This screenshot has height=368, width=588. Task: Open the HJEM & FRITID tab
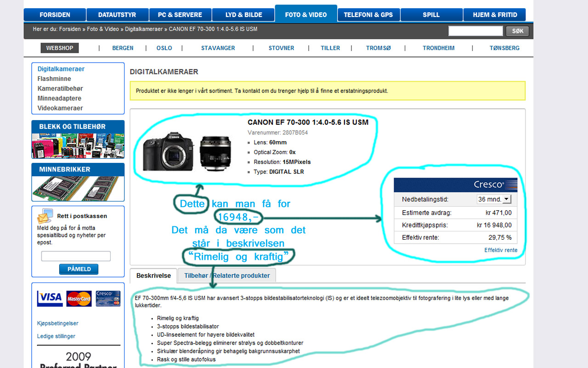(495, 15)
